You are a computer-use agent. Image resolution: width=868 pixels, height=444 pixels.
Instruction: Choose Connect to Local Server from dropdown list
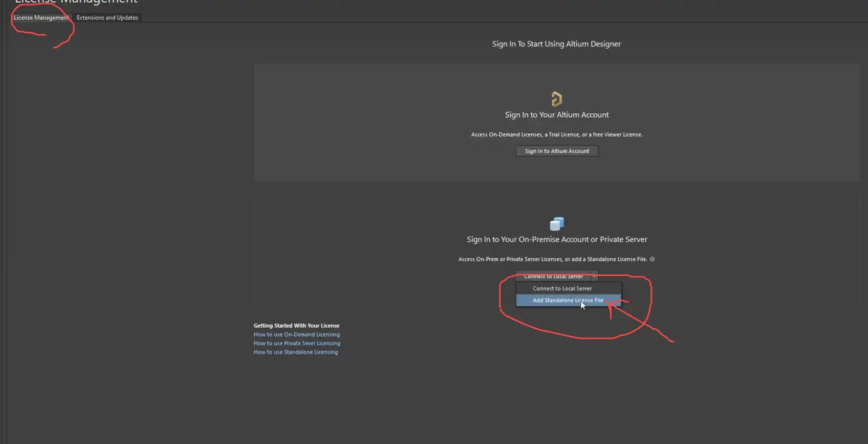click(x=562, y=289)
